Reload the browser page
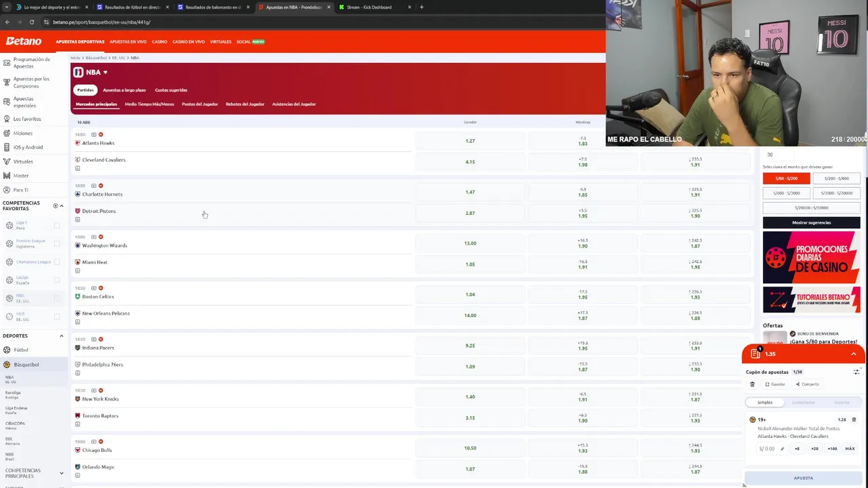 31,22
